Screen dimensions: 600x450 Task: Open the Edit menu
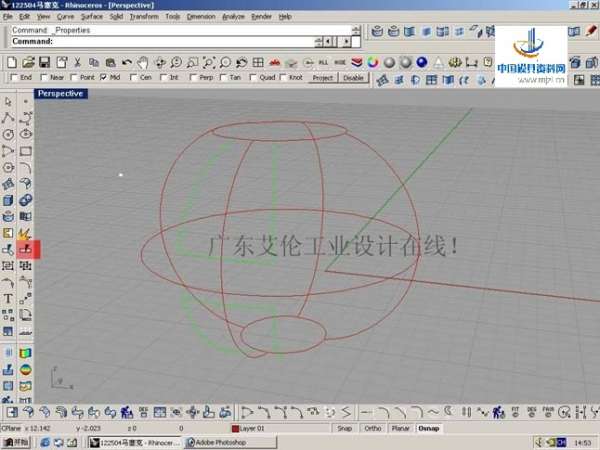click(x=24, y=16)
